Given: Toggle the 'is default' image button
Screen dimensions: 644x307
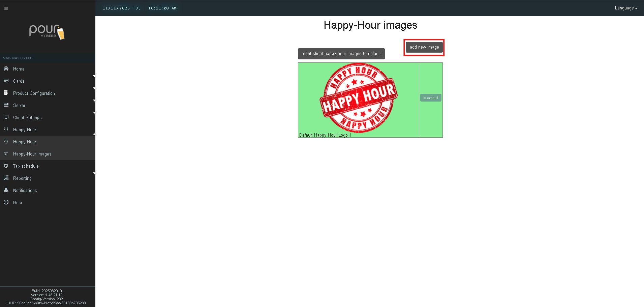Looking at the screenshot, I should pyautogui.click(x=430, y=98).
